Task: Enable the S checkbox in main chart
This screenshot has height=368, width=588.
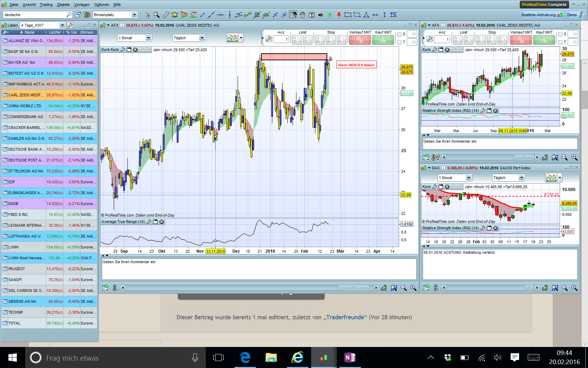Action: 399,34
